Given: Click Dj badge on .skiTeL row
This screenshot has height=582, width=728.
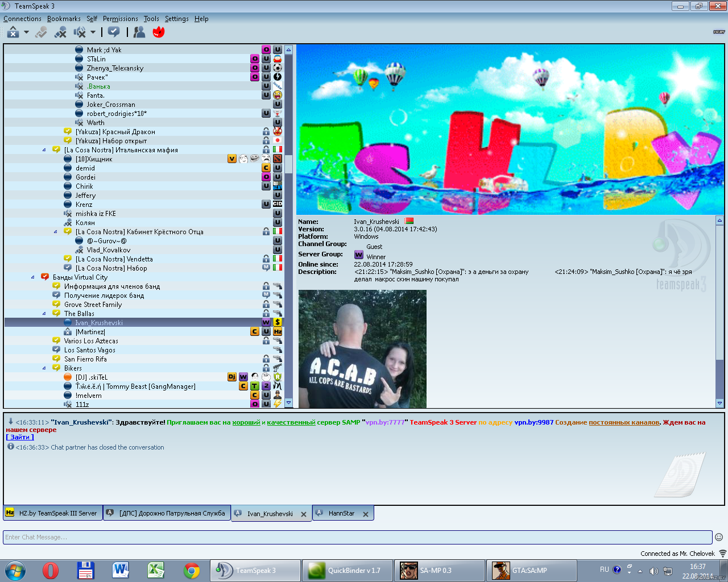Looking at the screenshot, I should click(x=232, y=377).
